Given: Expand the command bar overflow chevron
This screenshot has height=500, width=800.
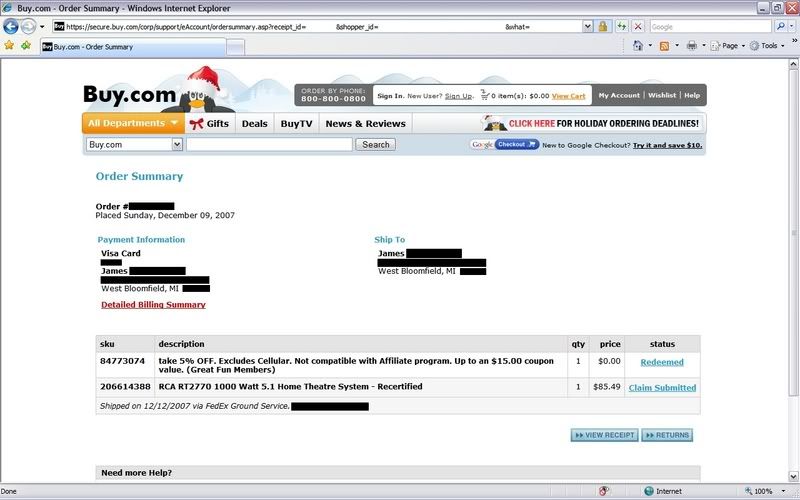Looking at the screenshot, I should tap(794, 41).
